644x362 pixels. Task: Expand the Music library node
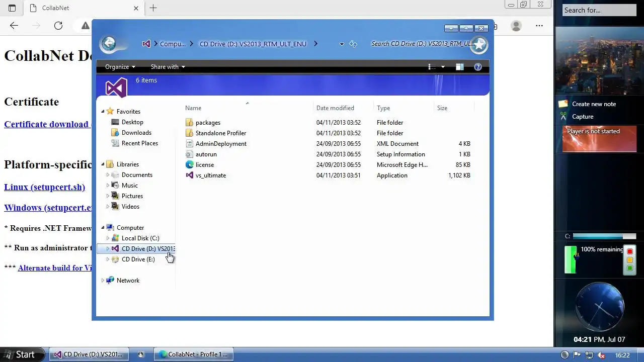point(108,186)
